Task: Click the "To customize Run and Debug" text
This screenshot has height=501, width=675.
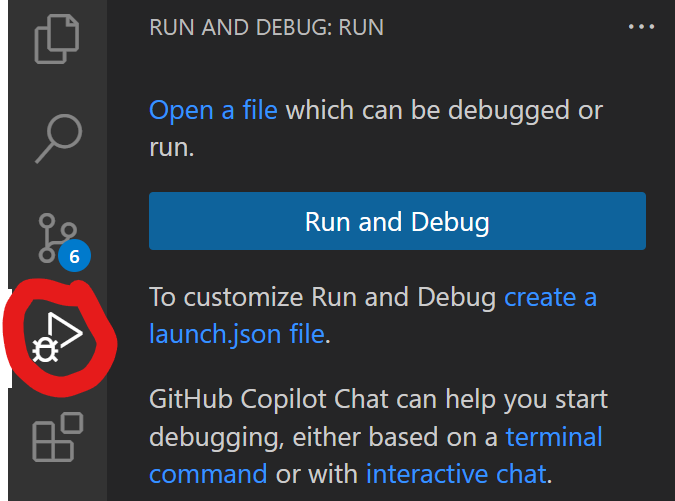Action: point(323,297)
